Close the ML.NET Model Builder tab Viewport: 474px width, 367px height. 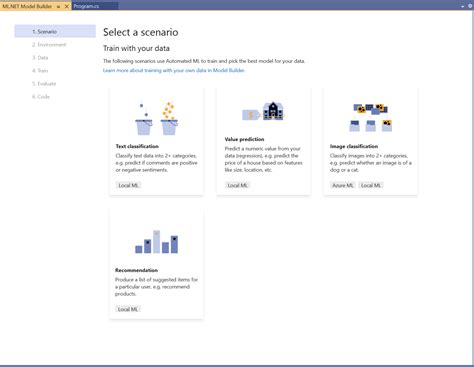pos(66,6)
